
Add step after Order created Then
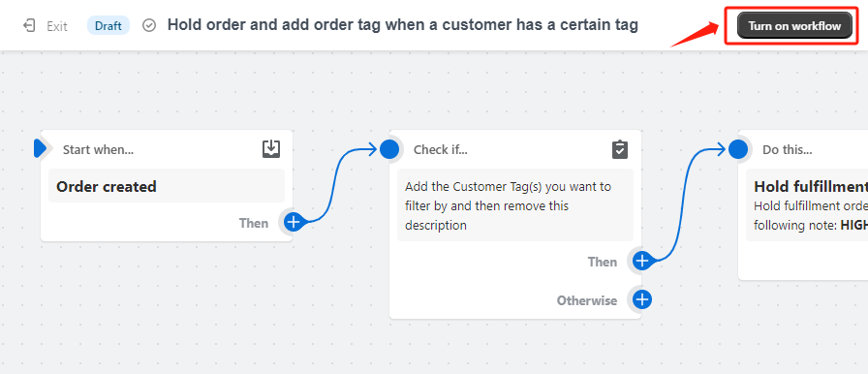click(x=294, y=223)
